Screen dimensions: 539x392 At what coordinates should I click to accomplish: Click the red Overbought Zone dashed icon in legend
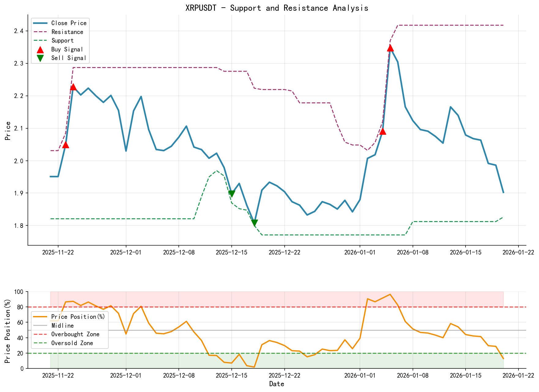[x=41, y=334]
